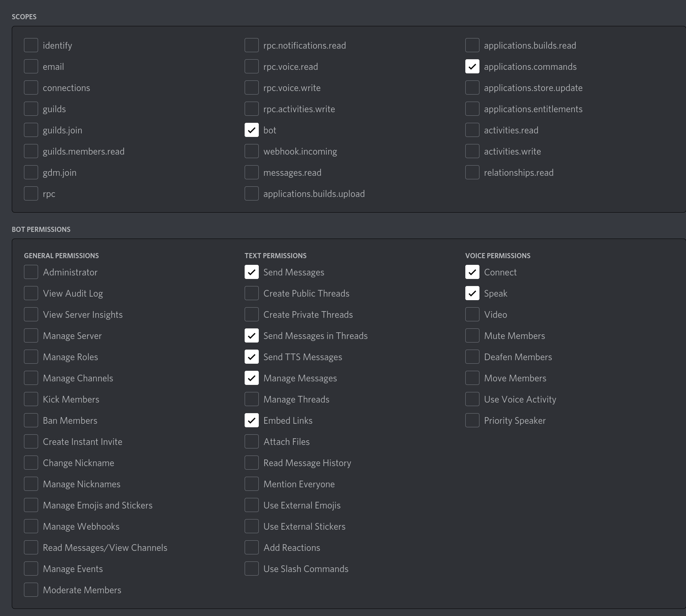Uncheck the bot scope
686x616 pixels.
pyautogui.click(x=252, y=130)
